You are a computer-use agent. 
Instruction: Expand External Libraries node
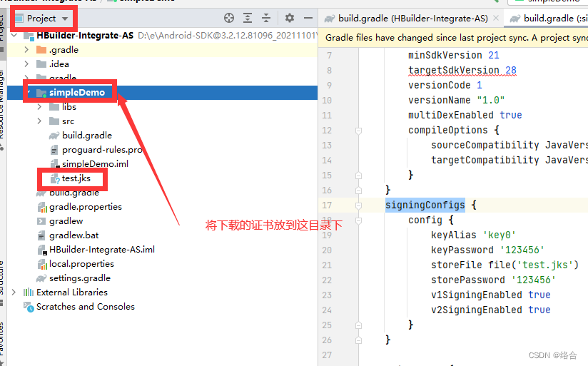14,292
